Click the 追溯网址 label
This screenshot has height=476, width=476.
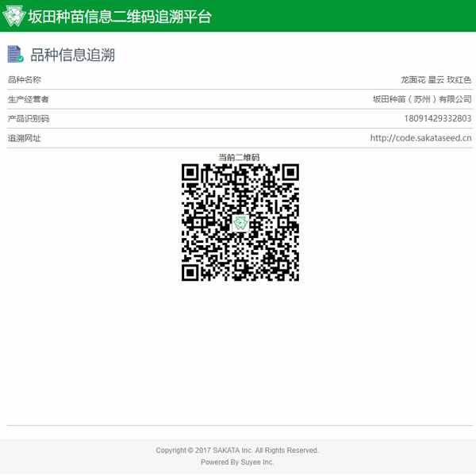coord(25,138)
